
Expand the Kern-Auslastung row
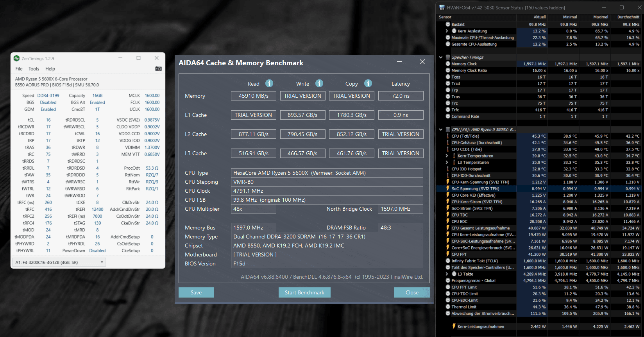point(447,31)
